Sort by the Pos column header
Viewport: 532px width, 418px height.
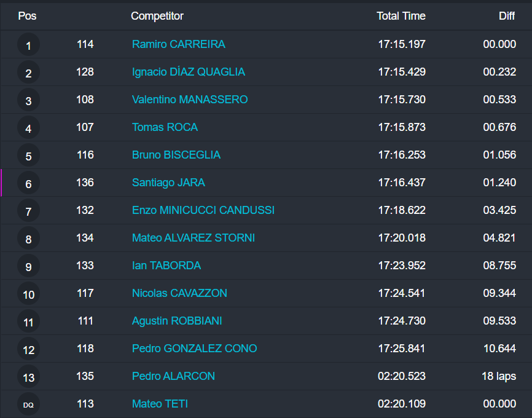pyautogui.click(x=27, y=16)
